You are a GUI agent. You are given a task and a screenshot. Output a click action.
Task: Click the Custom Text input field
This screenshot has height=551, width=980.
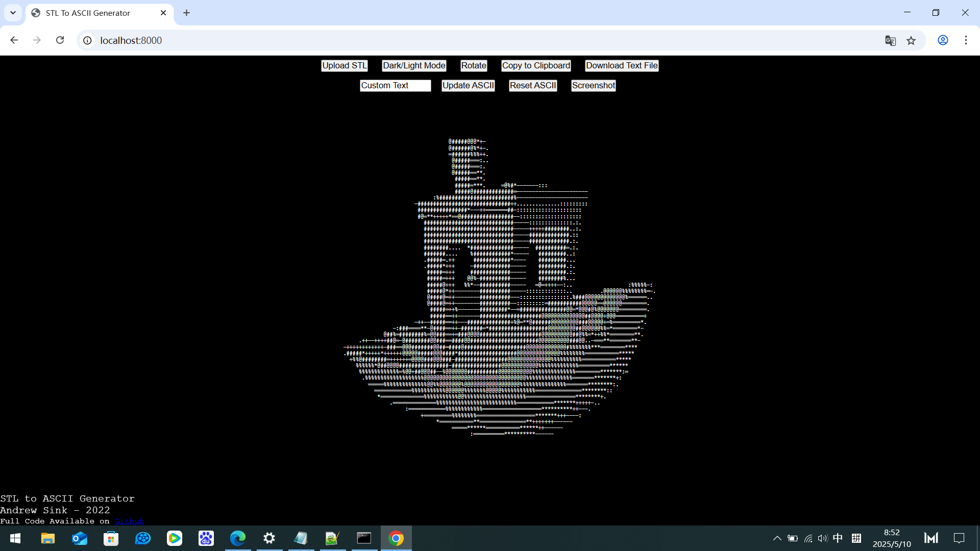point(395,85)
